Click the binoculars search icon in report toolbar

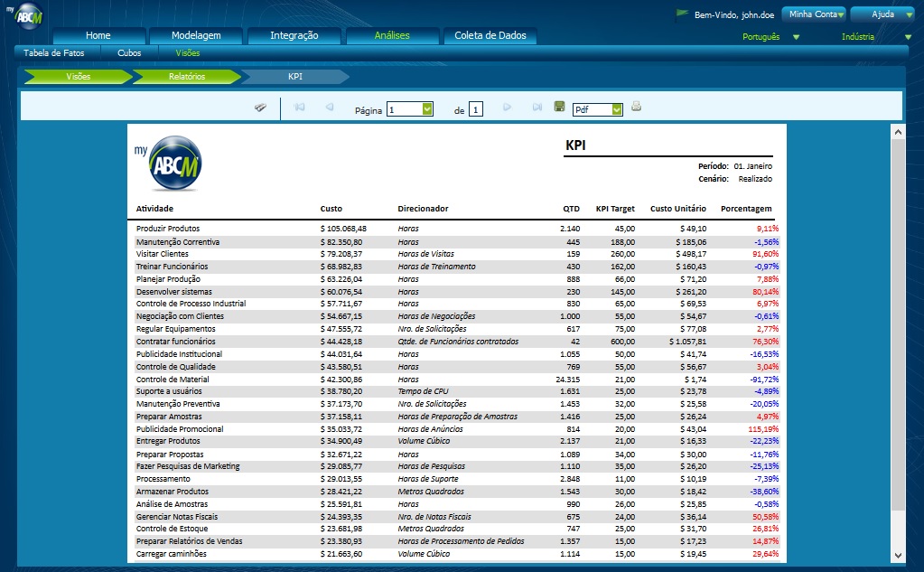coord(260,108)
